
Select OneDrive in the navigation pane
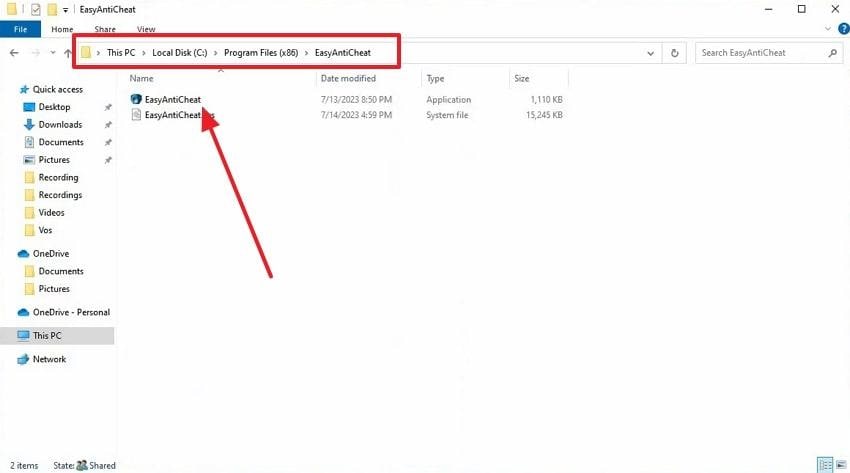click(50, 254)
